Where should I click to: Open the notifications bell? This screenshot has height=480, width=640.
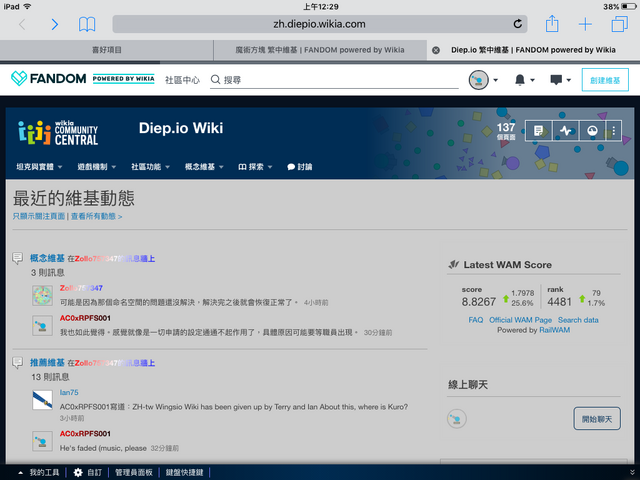[x=520, y=80]
